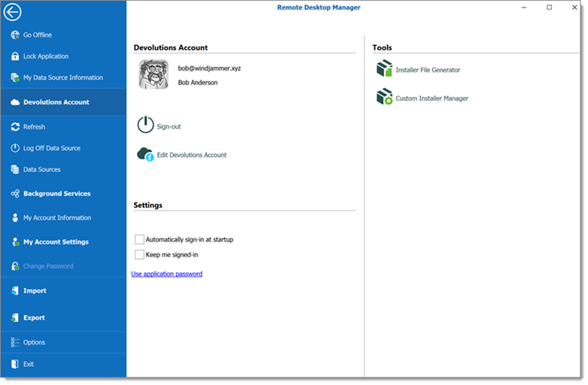This screenshot has height=385, width=588.
Task: Open the Data Sources label
Action: pos(42,170)
